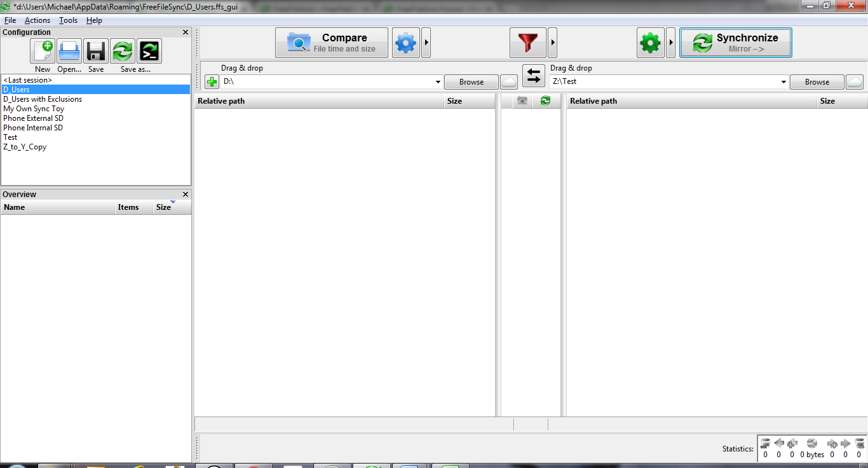Access online storage for the Z:\Test folder
The height and width of the screenshot is (468, 868).
click(855, 81)
